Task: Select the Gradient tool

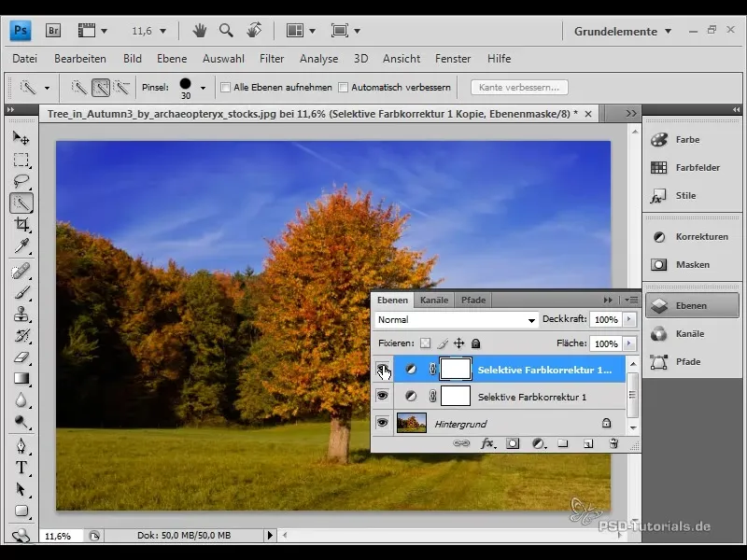Action: tap(21, 379)
